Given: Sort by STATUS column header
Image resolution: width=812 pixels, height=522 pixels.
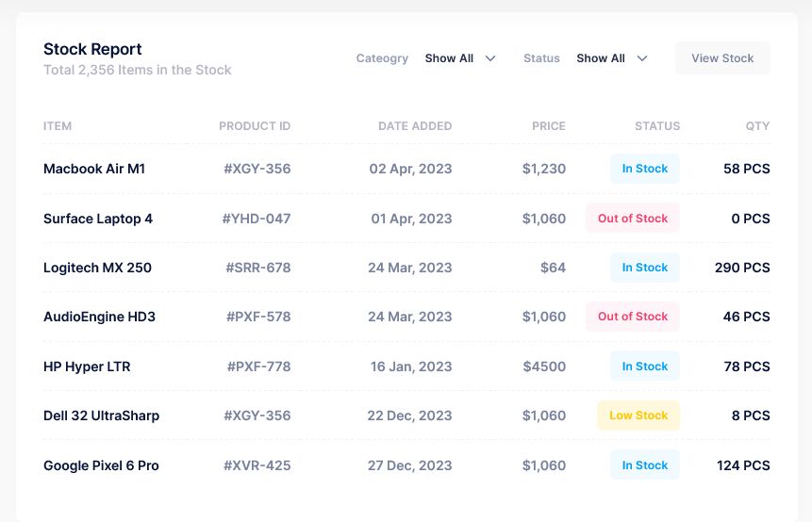Looking at the screenshot, I should pyautogui.click(x=657, y=126).
